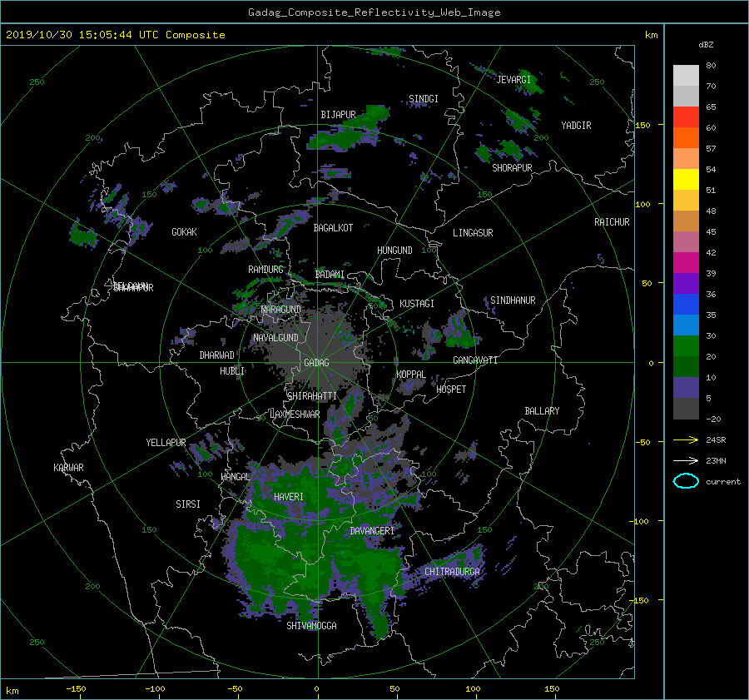Click the BIJAPUR city label

[x=338, y=115]
